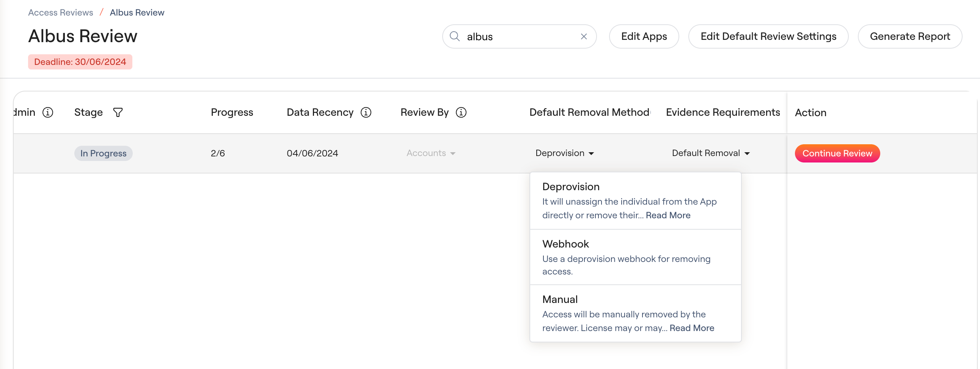Click the 2/6 progress value
The height and width of the screenshot is (369, 980).
(218, 153)
